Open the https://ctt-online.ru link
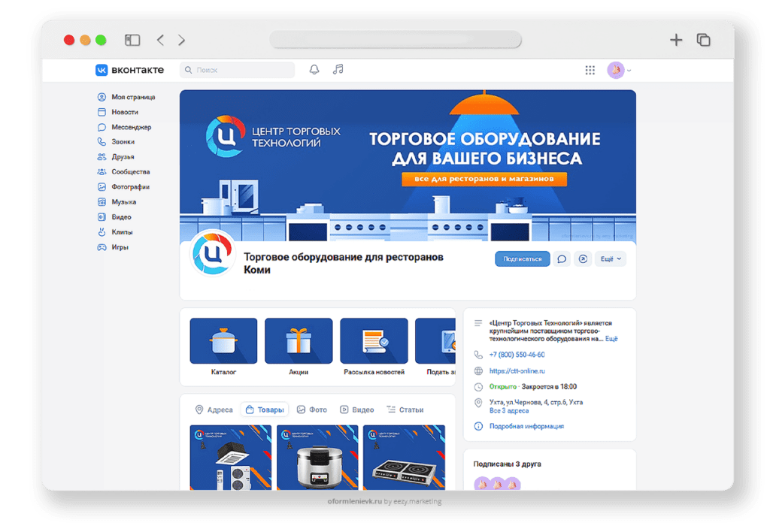Viewport: 770px width, 532px height. (x=517, y=371)
